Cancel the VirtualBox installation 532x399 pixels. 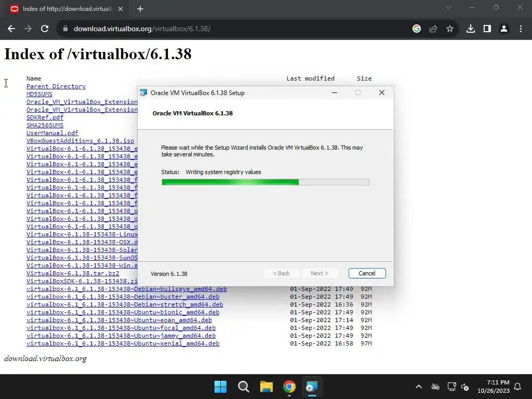(x=367, y=273)
